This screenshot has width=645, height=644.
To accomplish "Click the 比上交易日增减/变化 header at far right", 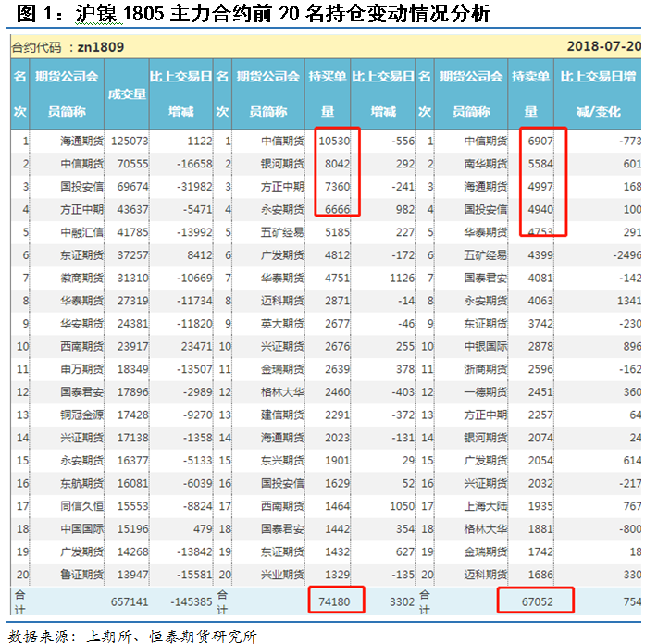I will click(598, 93).
